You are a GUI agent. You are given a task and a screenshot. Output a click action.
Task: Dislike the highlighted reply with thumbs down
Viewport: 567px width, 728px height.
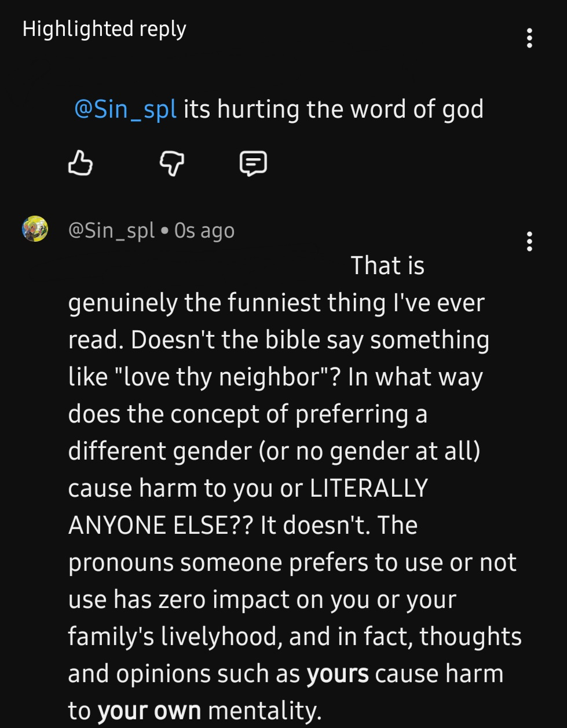172,164
